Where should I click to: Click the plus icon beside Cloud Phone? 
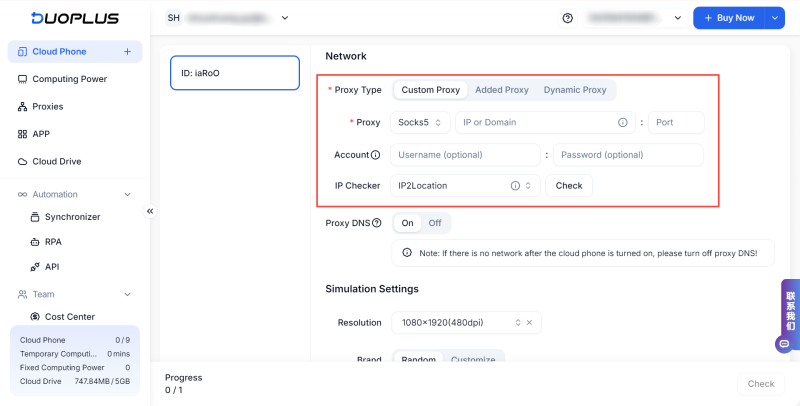pos(127,52)
